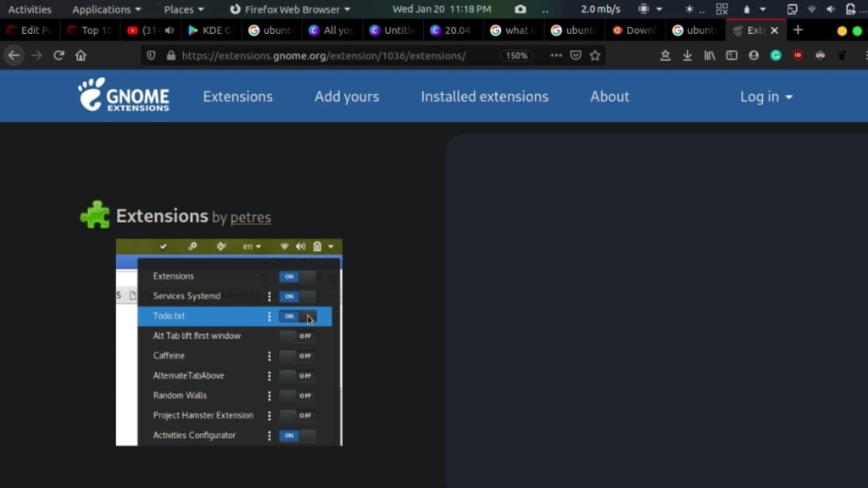Expand the Places menu
868x488 pixels.
pos(184,9)
